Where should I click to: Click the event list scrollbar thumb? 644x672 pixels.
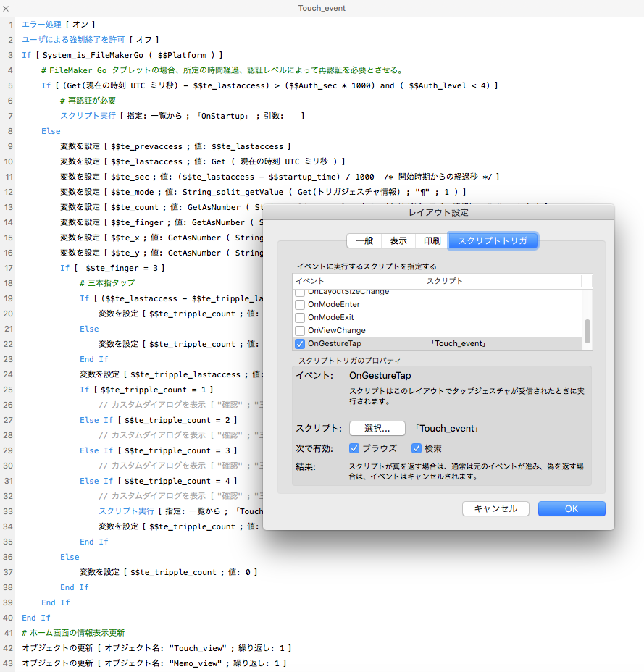click(587, 331)
